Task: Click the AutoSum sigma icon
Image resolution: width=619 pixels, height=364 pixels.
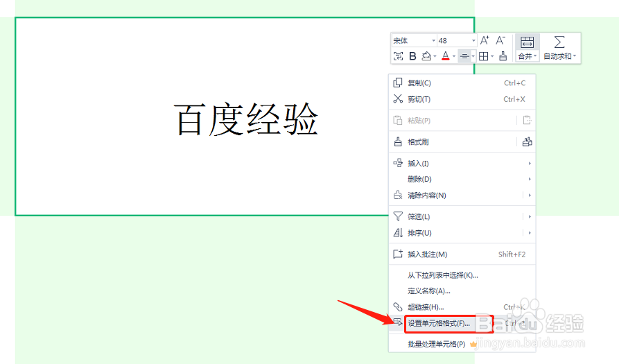Action: (559, 42)
